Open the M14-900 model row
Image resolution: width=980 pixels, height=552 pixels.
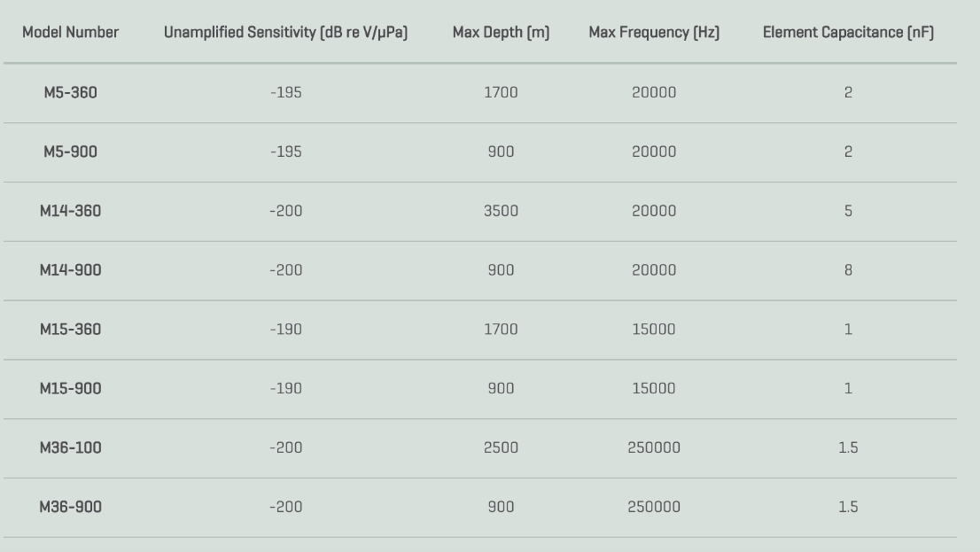[71, 270]
